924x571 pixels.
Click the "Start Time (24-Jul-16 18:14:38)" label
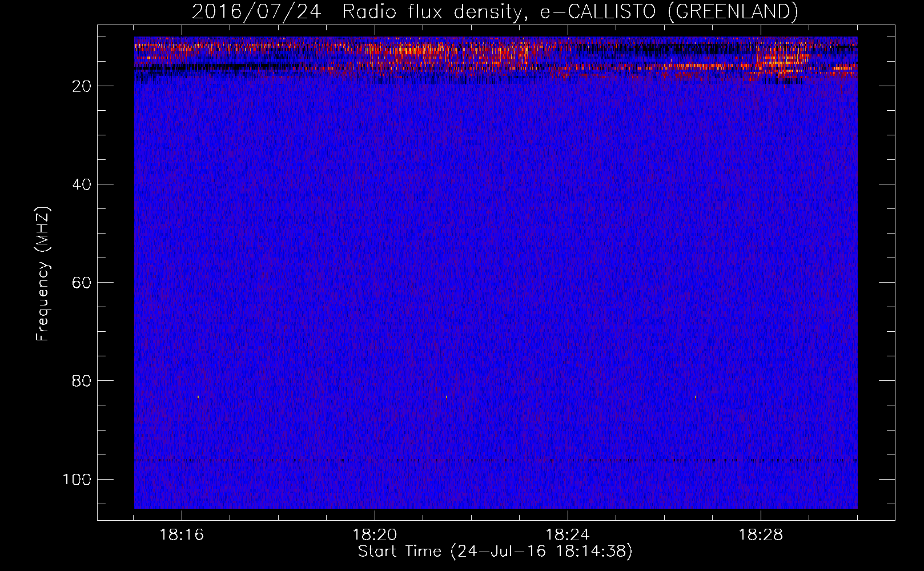(x=495, y=552)
